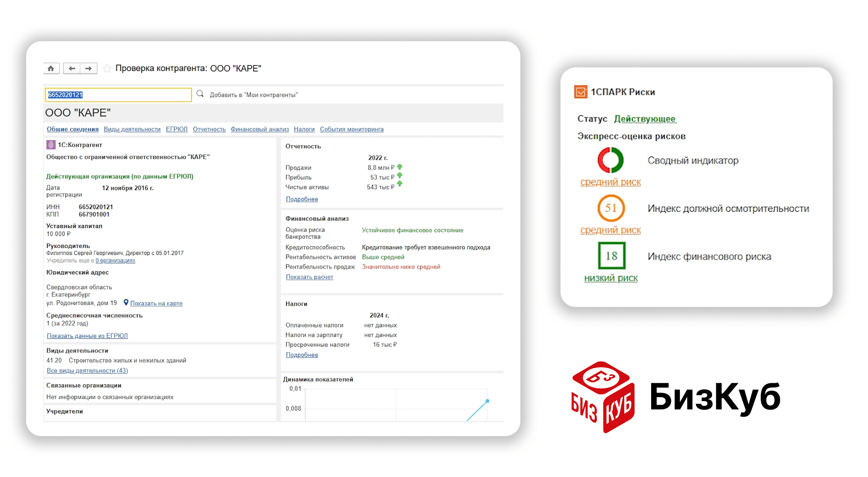Viewport: 868px width, 477px height.
Task: Go forward with the right arrow button
Action: [x=88, y=68]
